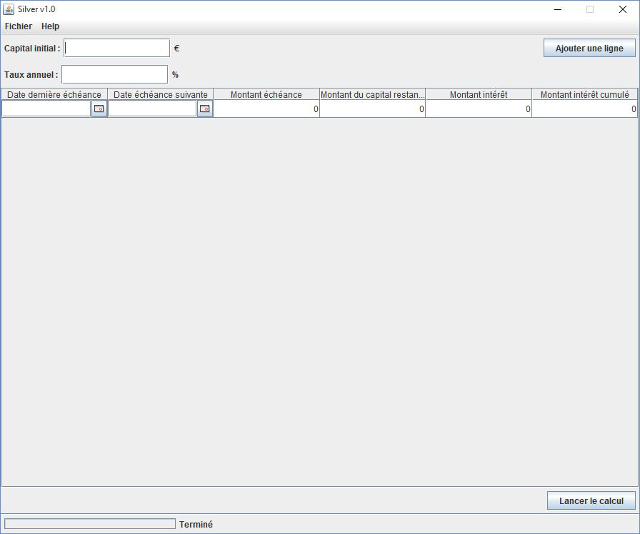This screenshot has height=534, width=640.
Task: Click the progress bar beside Terminé
Action: click(x=90, y=524)
